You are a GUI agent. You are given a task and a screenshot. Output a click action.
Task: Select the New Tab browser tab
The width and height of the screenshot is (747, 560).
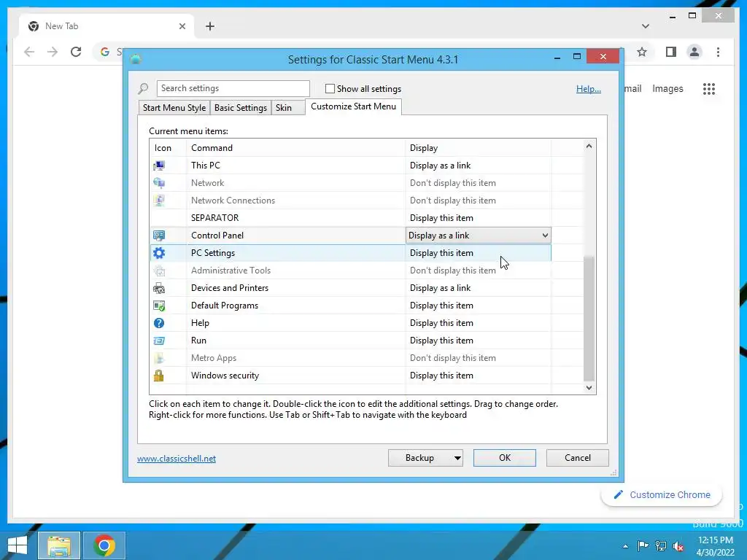click(x=106, y=26)
